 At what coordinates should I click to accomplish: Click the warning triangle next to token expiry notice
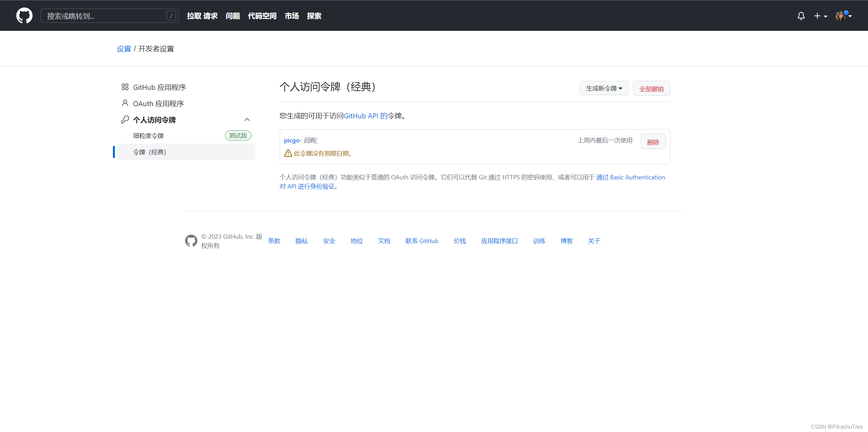tap(288, 153)
